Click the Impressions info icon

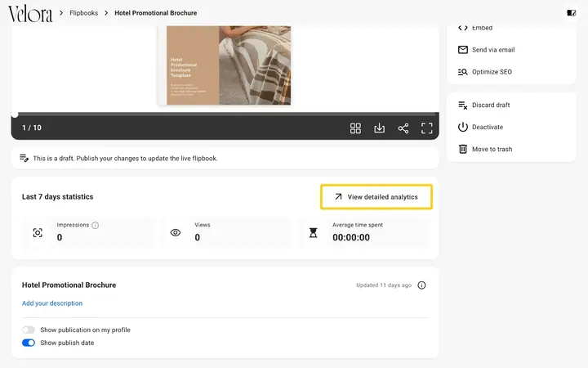coord(96,226)
